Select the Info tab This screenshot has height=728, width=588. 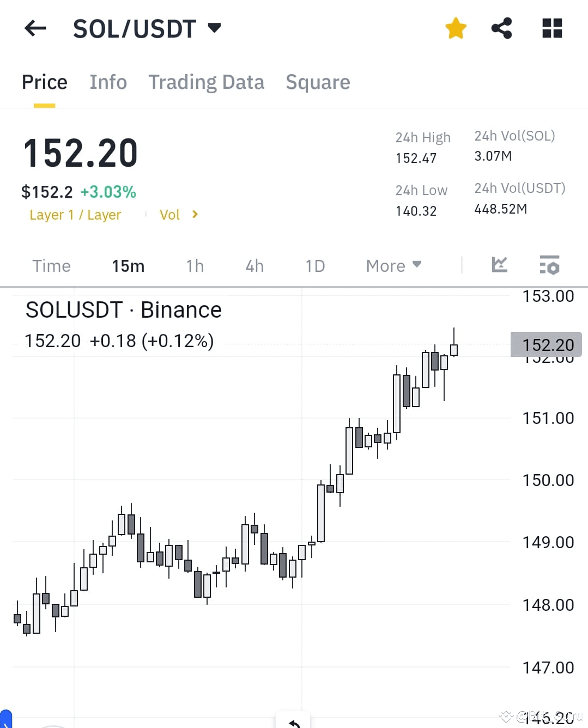(x=107, y=82)
